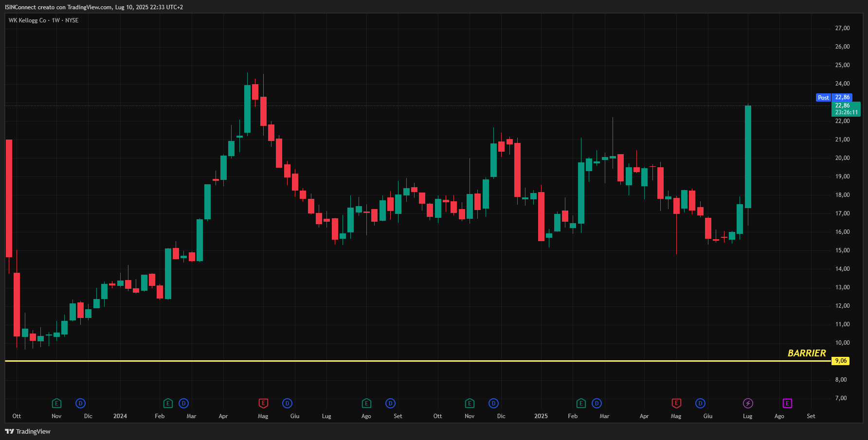Click the 8,00 price axis label
This screenshot has height=440, width=868.
tap(841, 380)
